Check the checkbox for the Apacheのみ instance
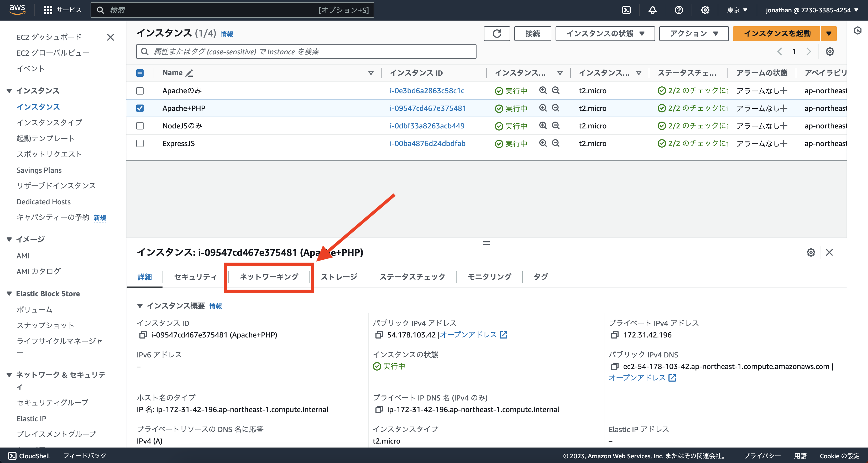The height and width of the screenshot is (463, 868). click(x=140, y=91)
